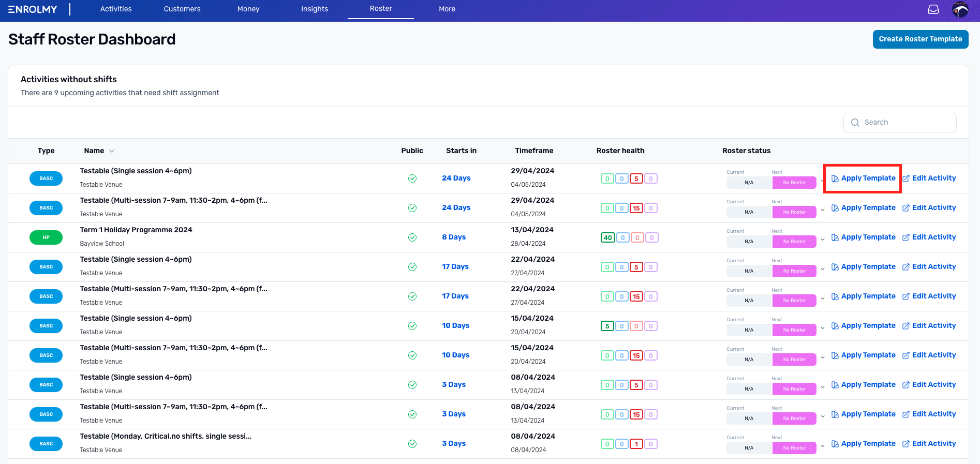Screen dimensions: 980x464
Task: Click '24 Days' in Single session 29/04/2024 row
Action: click(x=456, y=178)
